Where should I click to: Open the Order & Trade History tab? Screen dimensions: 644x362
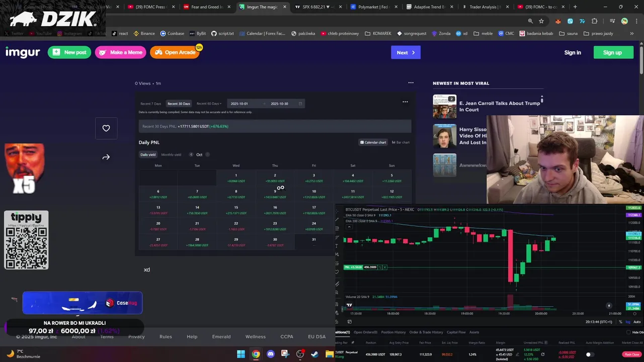(x=426, y=332)
